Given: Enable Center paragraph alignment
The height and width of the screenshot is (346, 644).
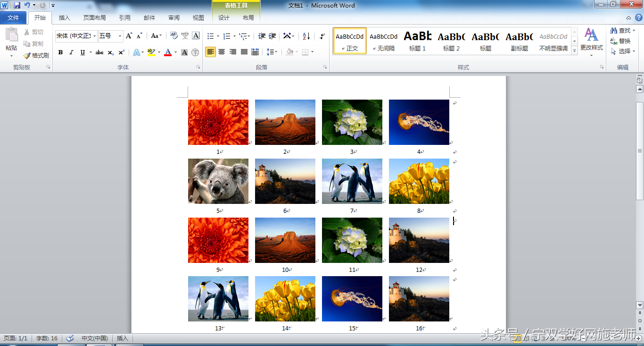Looking at the screenshot, I should pos(222,52).
